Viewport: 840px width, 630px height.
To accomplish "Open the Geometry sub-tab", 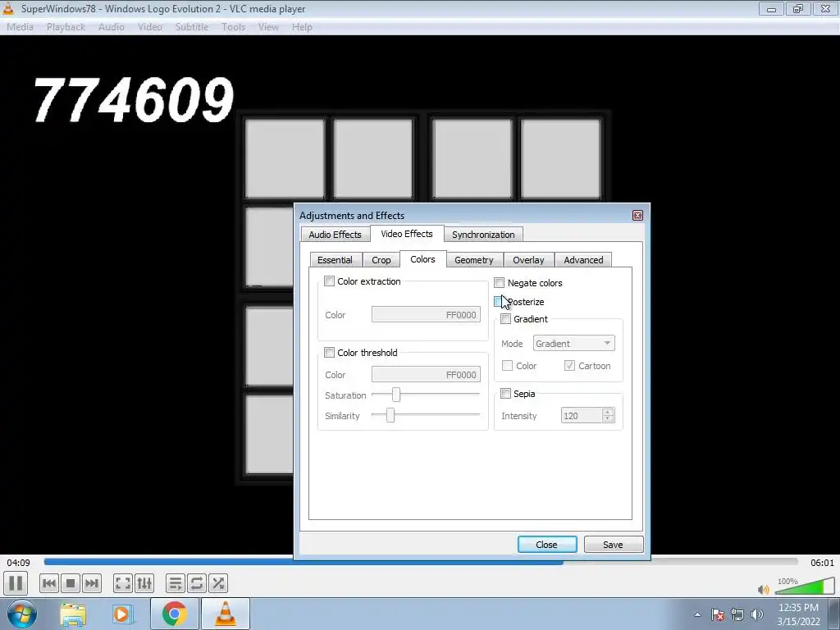I will [x=473, y=260].
